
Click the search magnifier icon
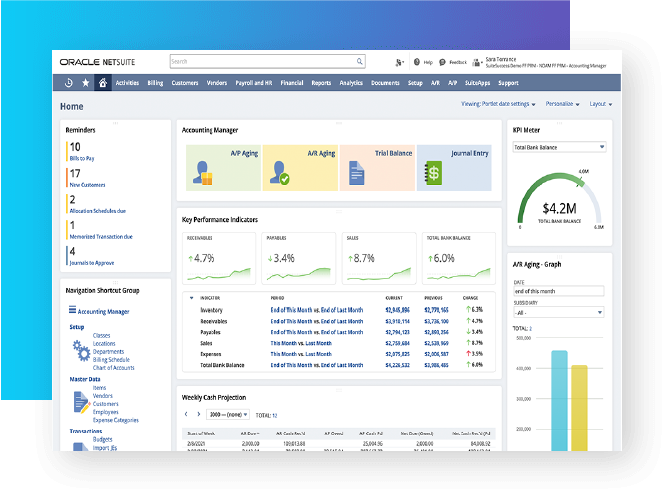pyautogui.click(x=360, y=62)
